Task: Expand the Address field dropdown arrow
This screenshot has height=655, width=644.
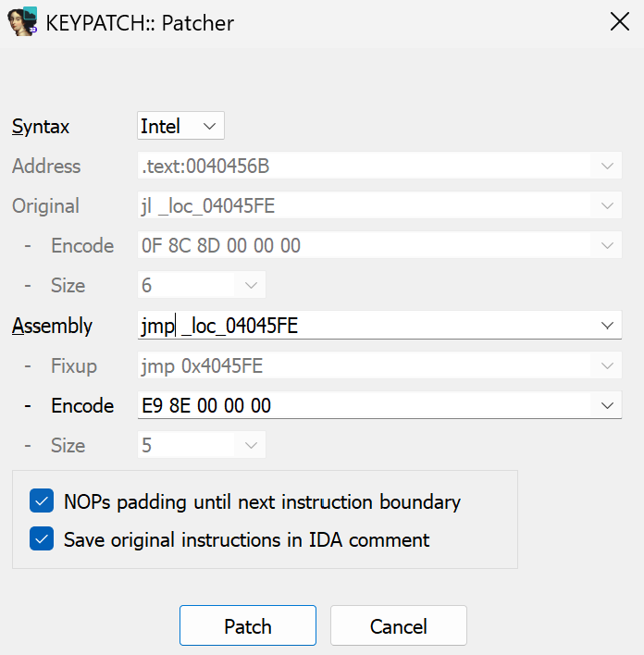Action: (x=607, y=166)
